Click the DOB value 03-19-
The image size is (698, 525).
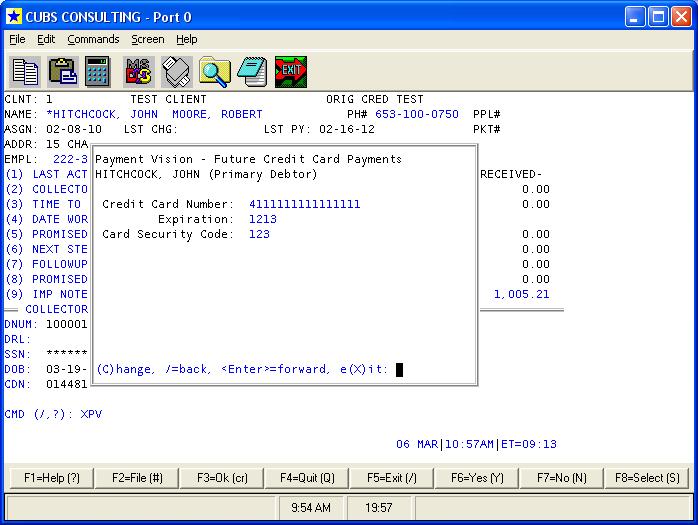point(67,370)
